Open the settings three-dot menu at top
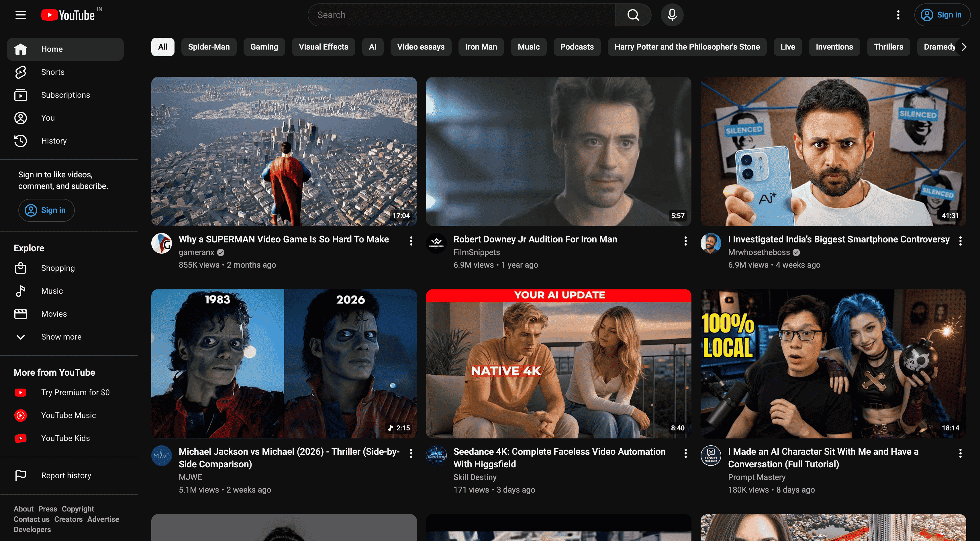The image size is (980, 541). (x=898, y=15)
